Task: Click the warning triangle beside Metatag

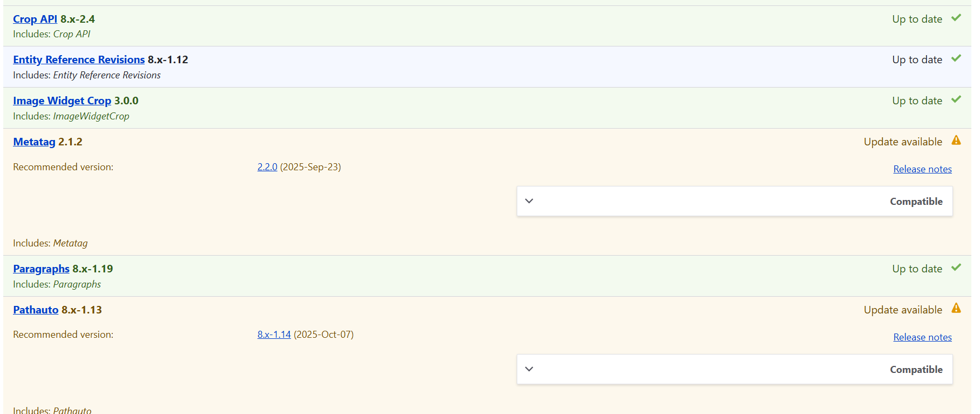Action: pos(957,140)
